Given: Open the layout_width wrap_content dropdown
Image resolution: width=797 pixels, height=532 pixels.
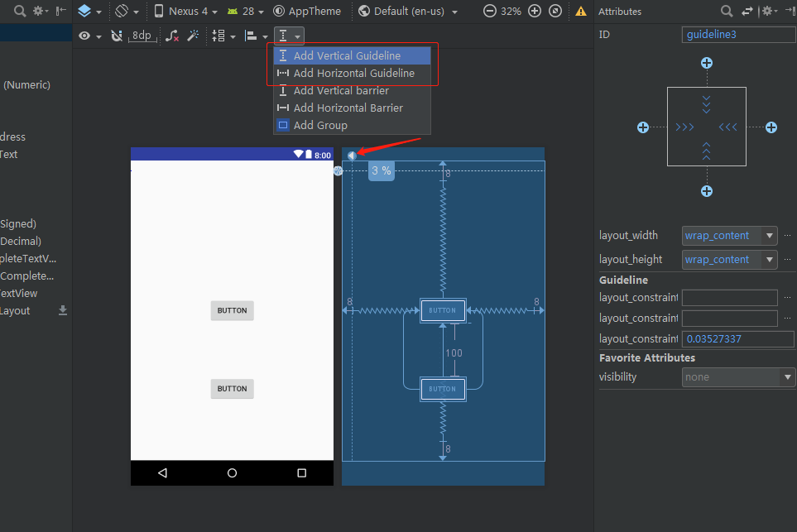Looking at the screenshot, I should click(729, 236).
